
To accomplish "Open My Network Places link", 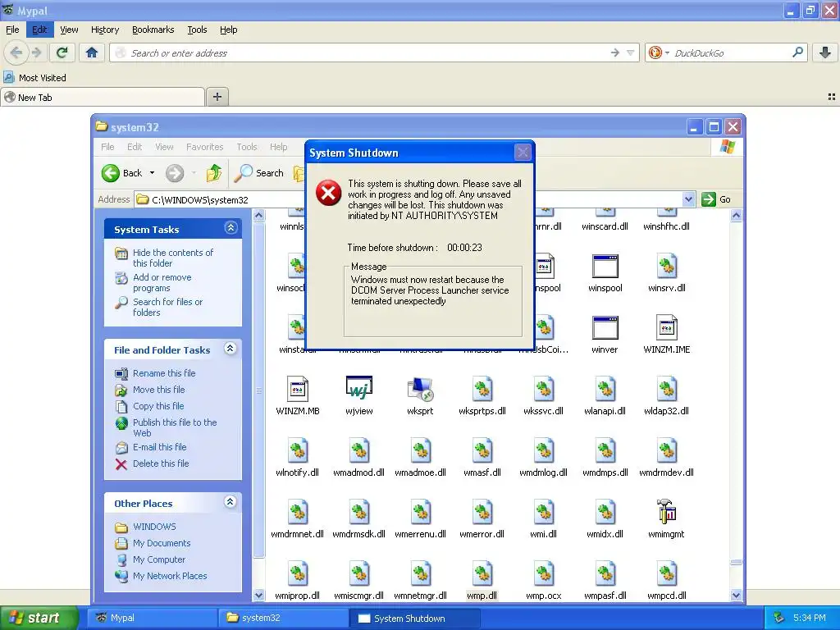I will point(170,576).
